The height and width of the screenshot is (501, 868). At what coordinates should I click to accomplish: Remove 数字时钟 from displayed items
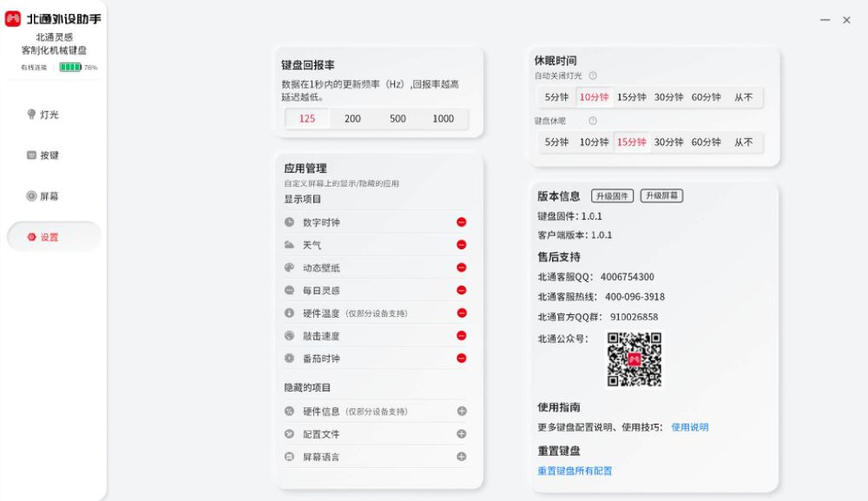[x=461, y=222]
